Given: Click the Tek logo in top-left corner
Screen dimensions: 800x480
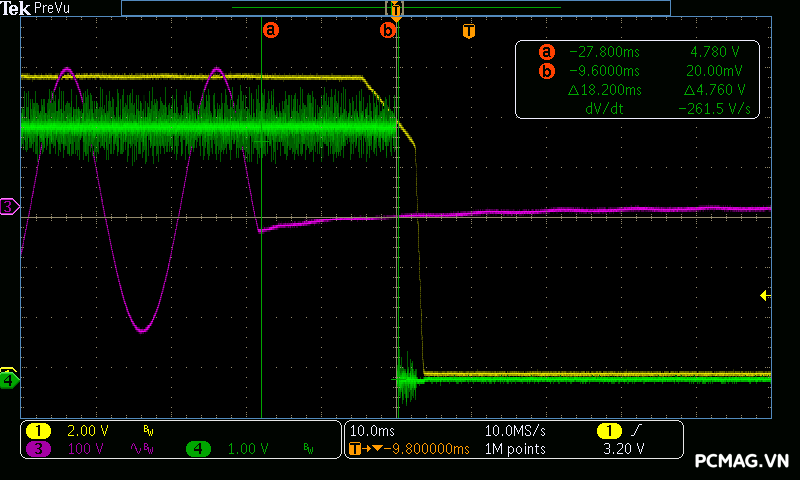Looking at the screenshot, I should (x=16, y=8).
